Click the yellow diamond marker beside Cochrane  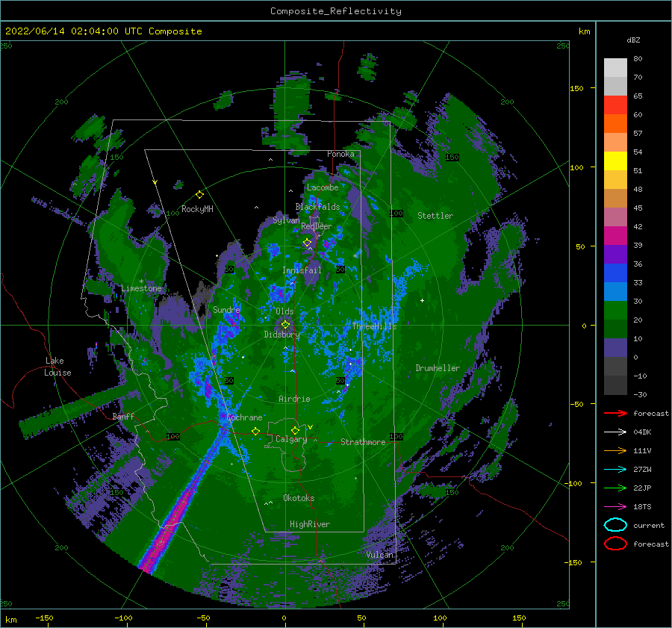(x=255, y=431)
